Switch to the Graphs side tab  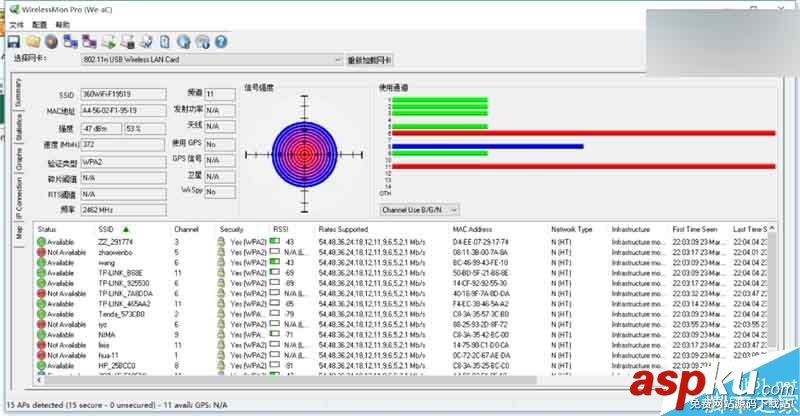click(x=18, y=159)
